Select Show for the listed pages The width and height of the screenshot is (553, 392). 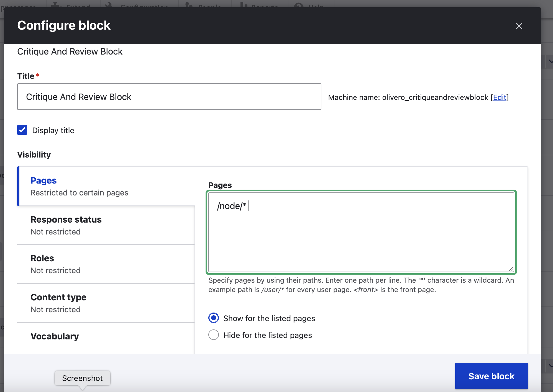point(214,318)
